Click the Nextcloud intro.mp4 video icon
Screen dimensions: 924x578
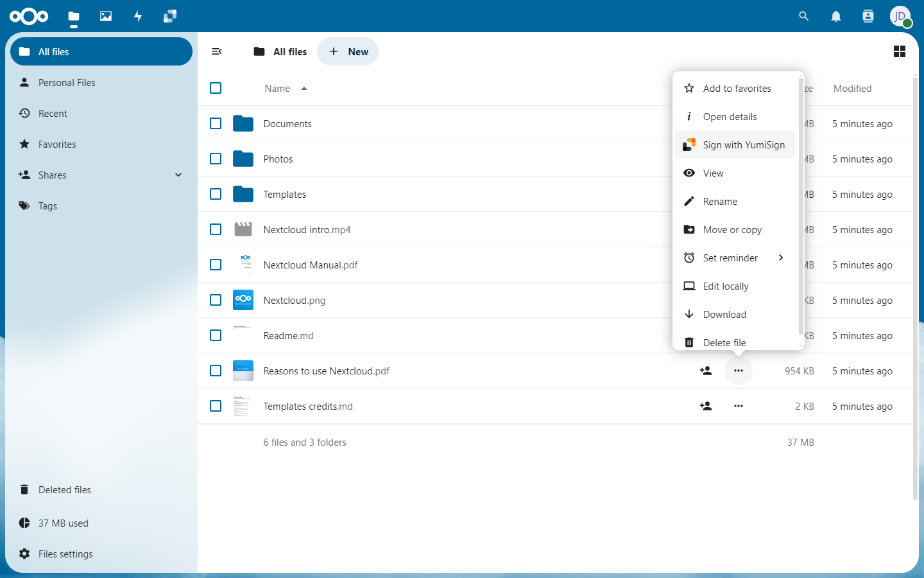coord(243,229)
